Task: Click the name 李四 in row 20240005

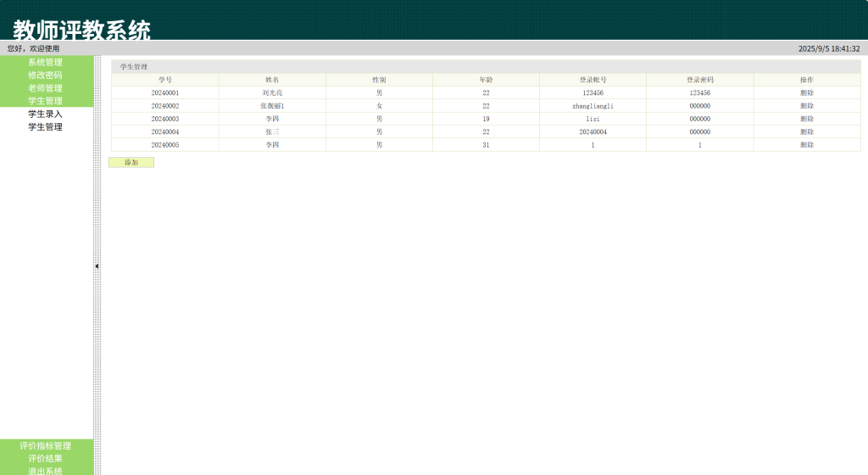Action: 272,145
